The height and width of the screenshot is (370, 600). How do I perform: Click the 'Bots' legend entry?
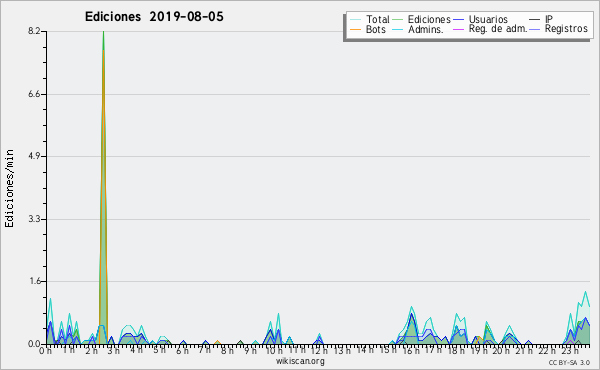click(368, 29)
